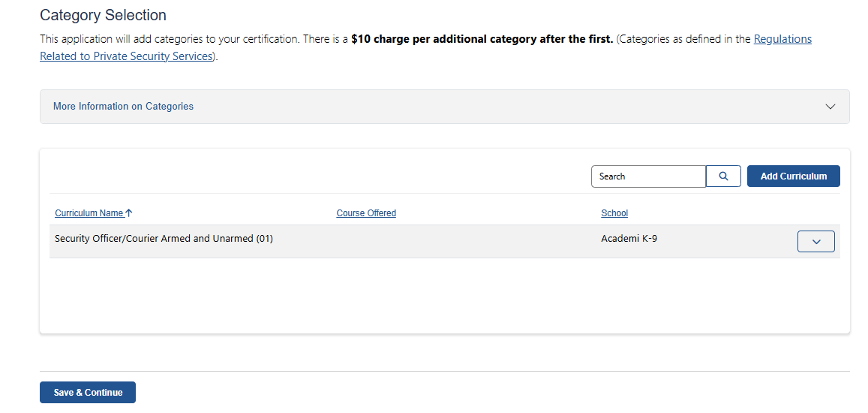Sort by the Course Offered column header
The width and height of the screenshot is (868, 413).
point(366,213)
